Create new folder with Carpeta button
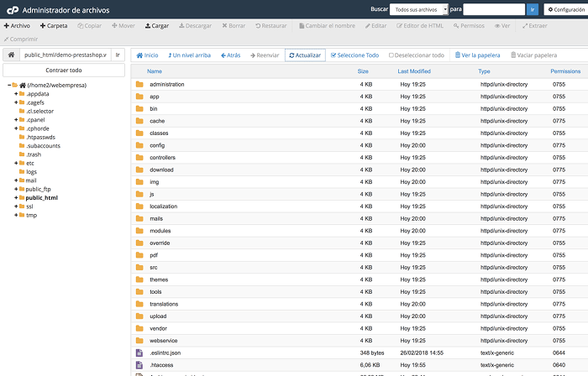Screen dimensions: 588x376 [x=54, y=26]
